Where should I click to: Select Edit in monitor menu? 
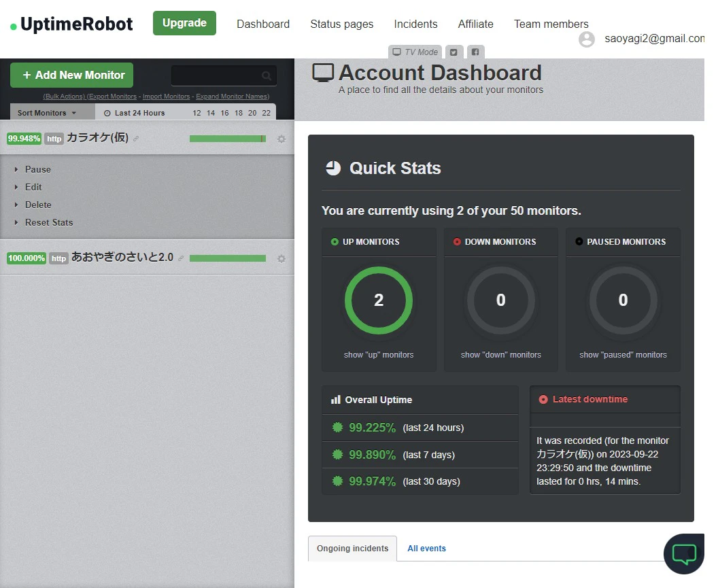pos(33,187)
